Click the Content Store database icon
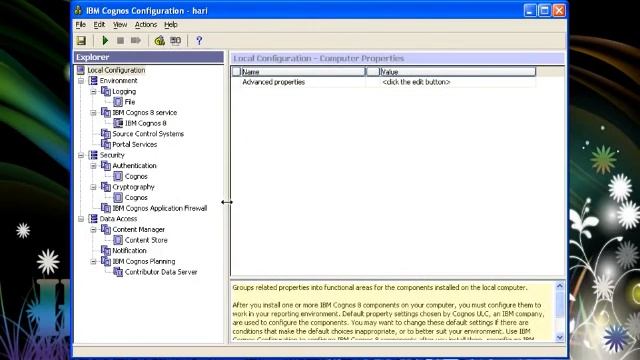 (118, 240)
